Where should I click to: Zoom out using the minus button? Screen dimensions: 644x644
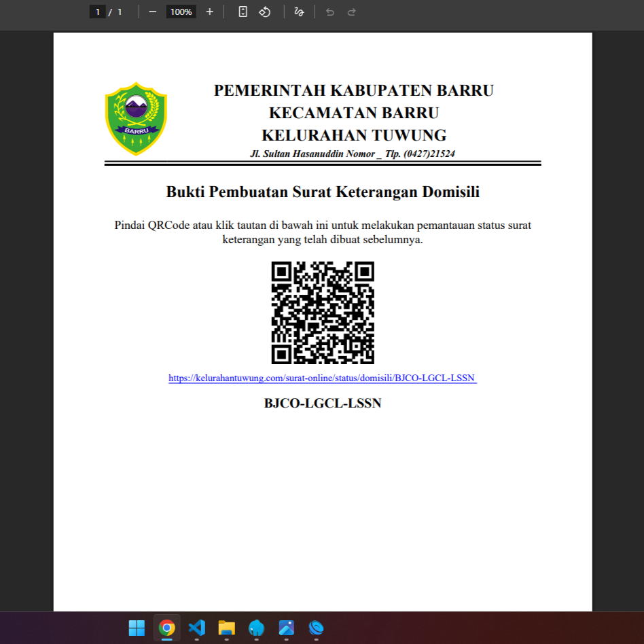point(152,12)
